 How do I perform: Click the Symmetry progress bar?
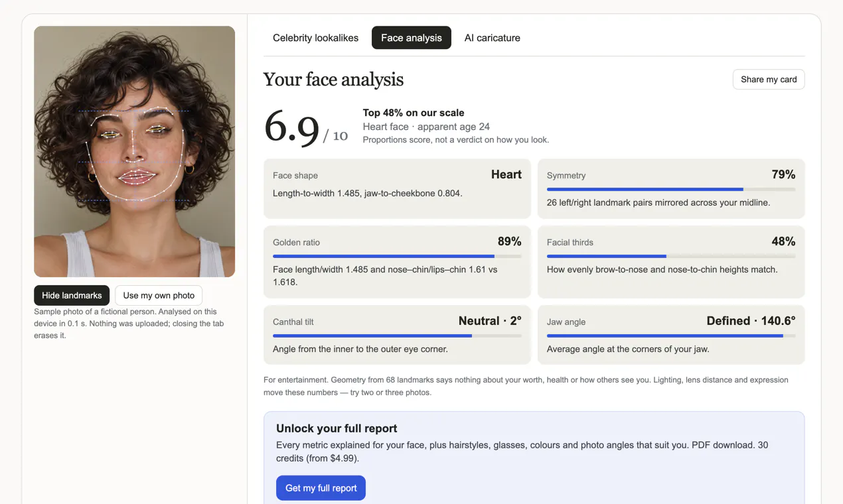click(x=671, y=190)
